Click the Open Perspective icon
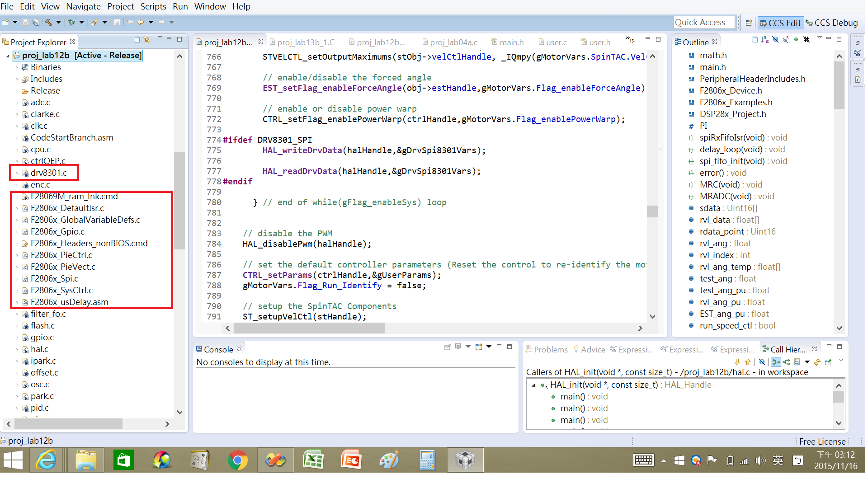This screenshot has width=868, height=488. [x=749, y=23]
